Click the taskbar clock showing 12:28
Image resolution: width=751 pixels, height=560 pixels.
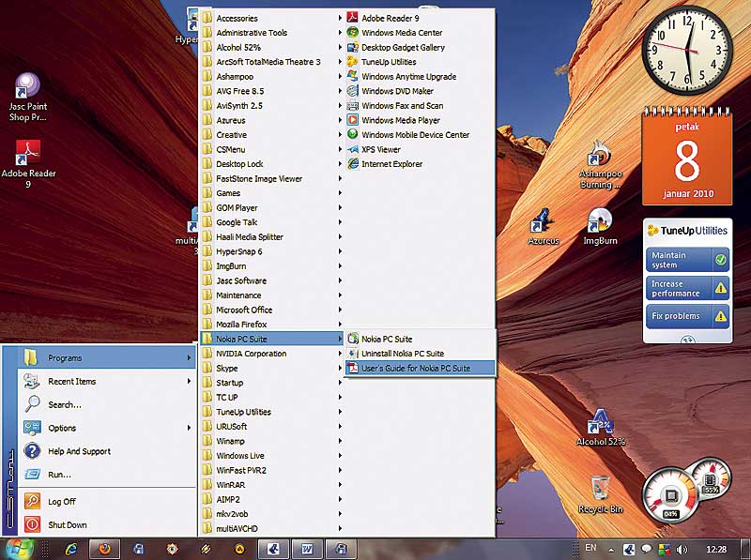click(x=716, y=550)
